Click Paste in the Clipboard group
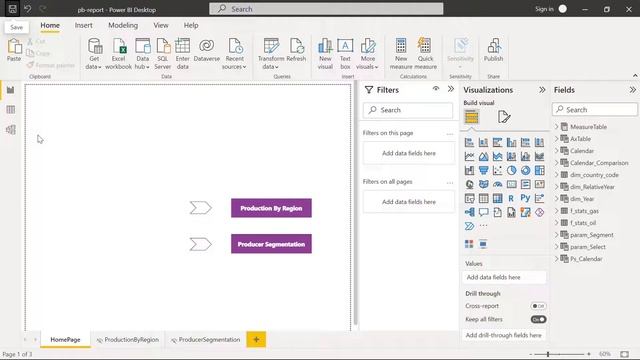 pos(14,50)
